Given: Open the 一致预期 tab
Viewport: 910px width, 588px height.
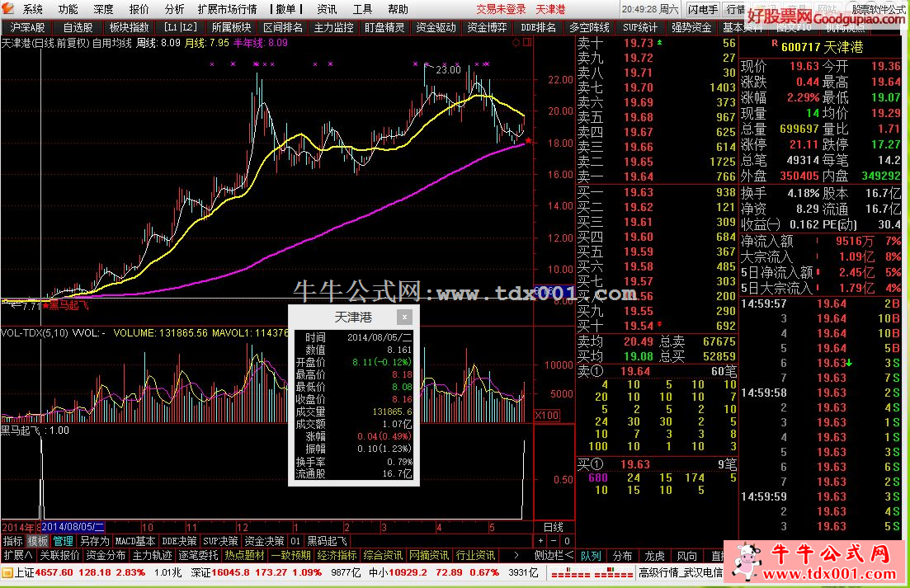Looking at the screenshot, I should click(x=290, y=555).
